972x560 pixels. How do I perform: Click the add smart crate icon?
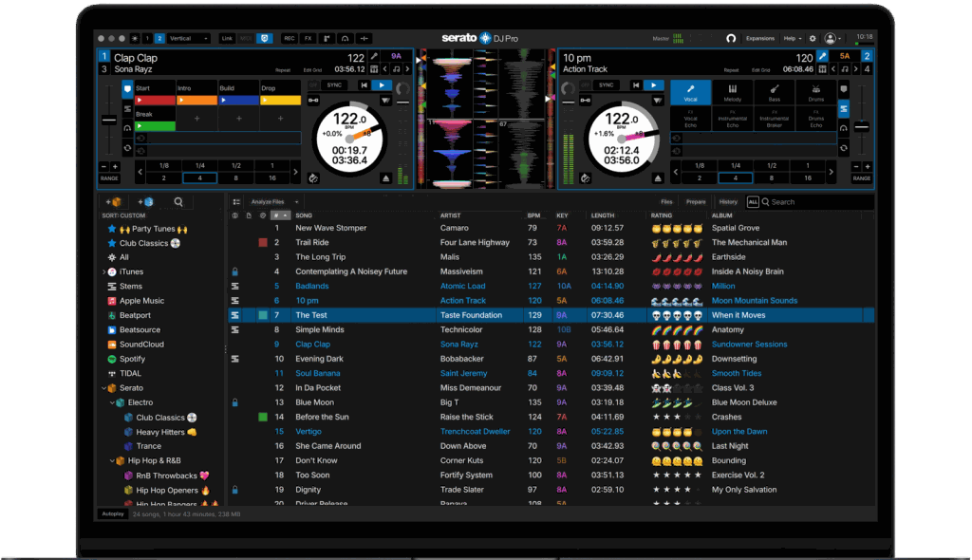tap(145, 201)
